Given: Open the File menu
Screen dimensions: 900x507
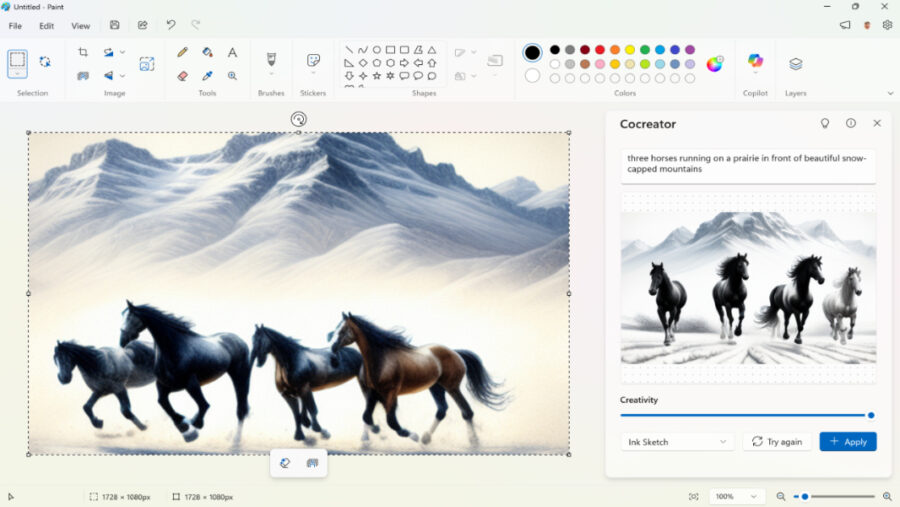Looking at the screenshot, I should (x=15, y=26).
